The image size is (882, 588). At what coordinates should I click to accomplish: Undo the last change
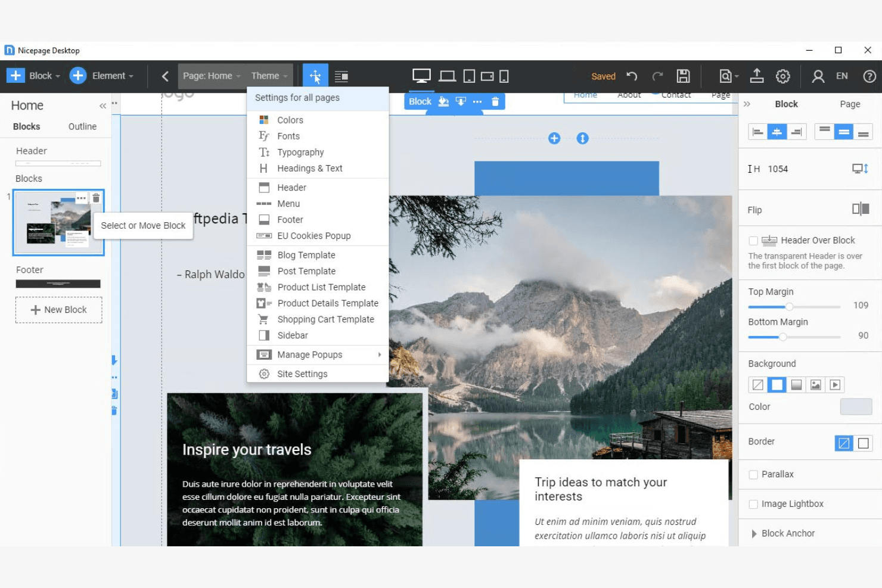click(x=632, y=76)
